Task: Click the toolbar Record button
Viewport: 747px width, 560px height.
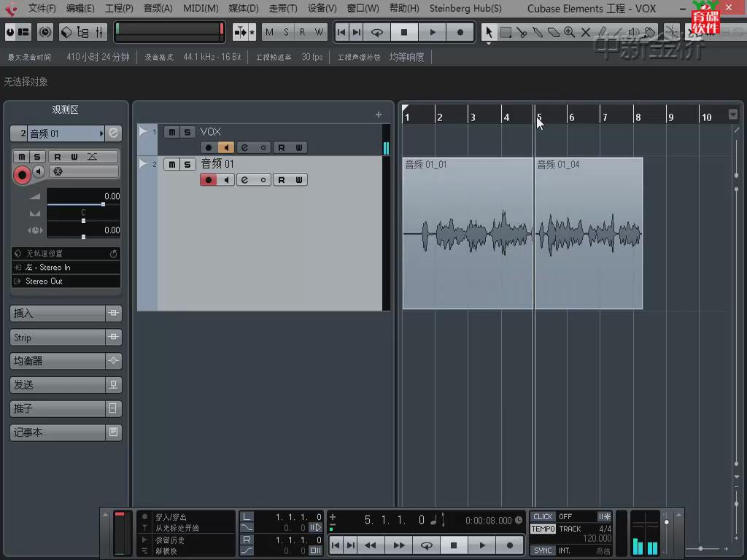Action: (460, 32)
